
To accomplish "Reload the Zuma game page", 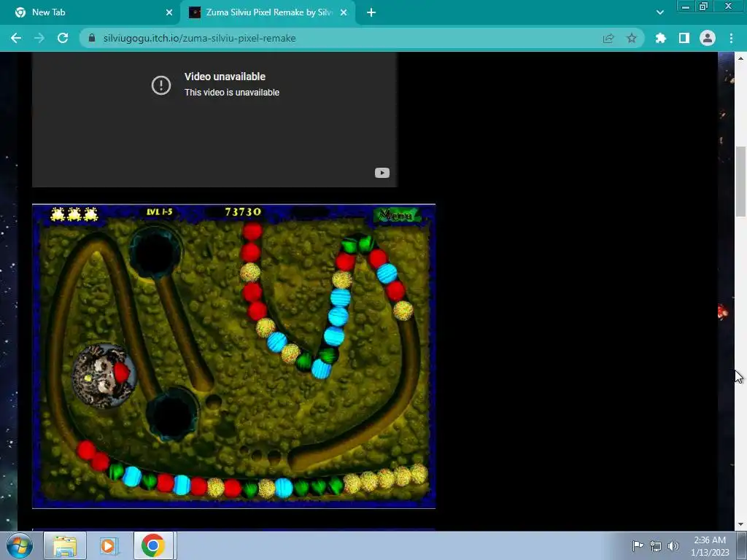I will click(63, 38).
